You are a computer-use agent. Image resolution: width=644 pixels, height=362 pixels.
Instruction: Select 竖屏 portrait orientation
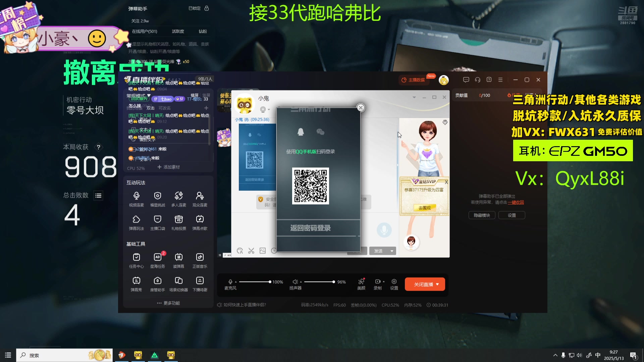206,96
